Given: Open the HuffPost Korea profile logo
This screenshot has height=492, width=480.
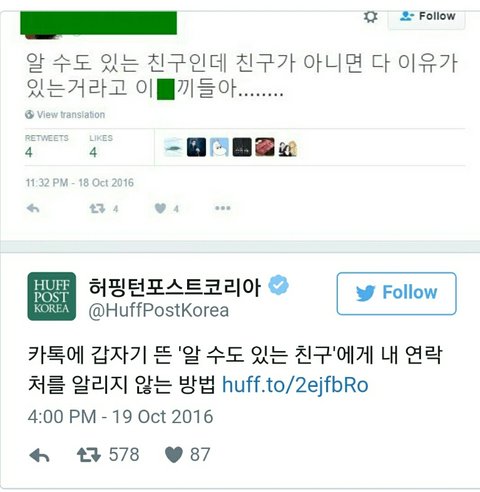Looking at the screenshot, I should point(52,296).
